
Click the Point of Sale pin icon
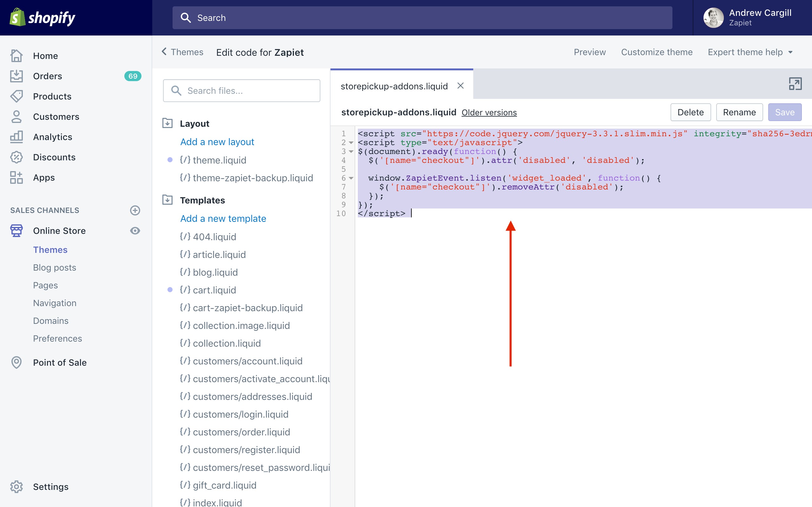[16, 363]
